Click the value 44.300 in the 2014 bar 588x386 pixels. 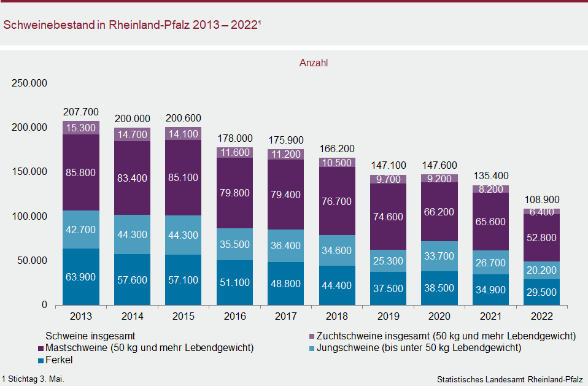pos(132,234)
